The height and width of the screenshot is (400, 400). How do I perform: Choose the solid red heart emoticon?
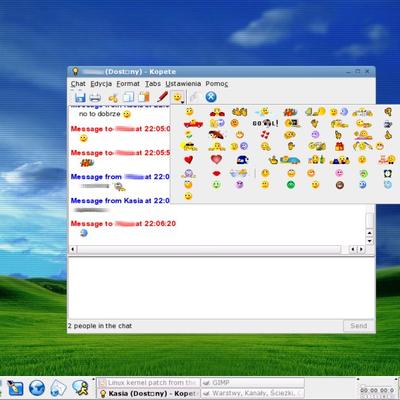(x=188, y=159)
